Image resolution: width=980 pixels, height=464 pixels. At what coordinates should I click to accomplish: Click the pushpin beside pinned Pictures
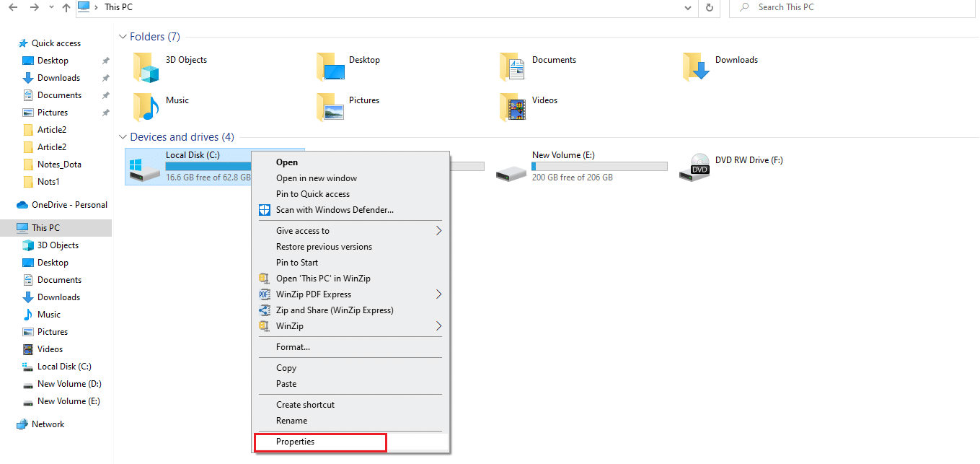[105, 113]
